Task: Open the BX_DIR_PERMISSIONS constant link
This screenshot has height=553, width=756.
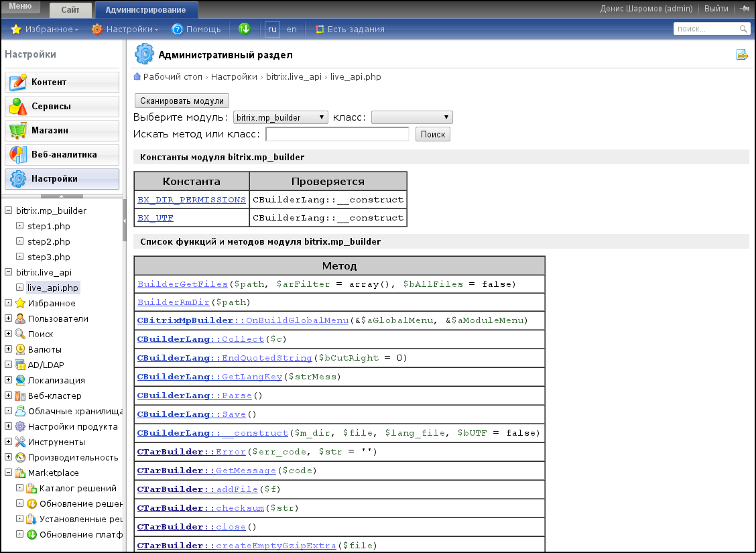Action: point(192,200)
